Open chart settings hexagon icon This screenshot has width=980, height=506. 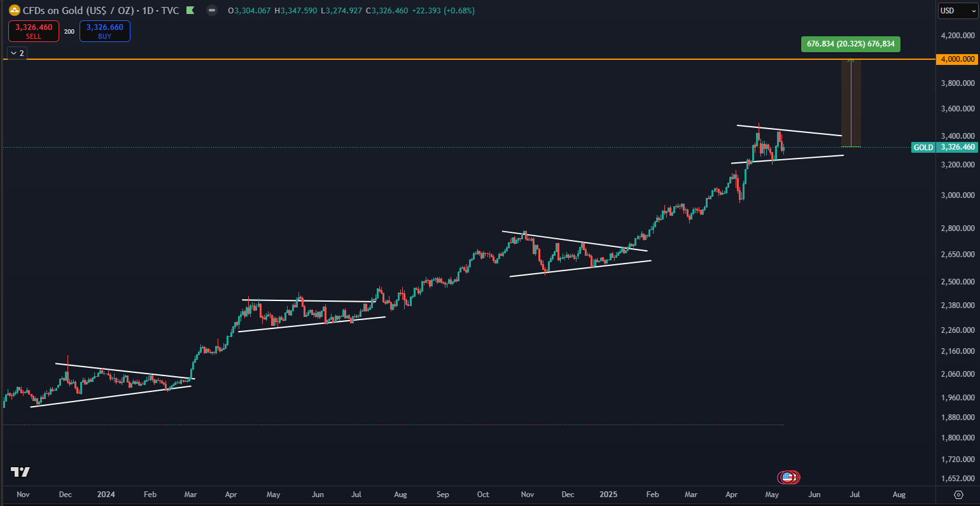958,495
